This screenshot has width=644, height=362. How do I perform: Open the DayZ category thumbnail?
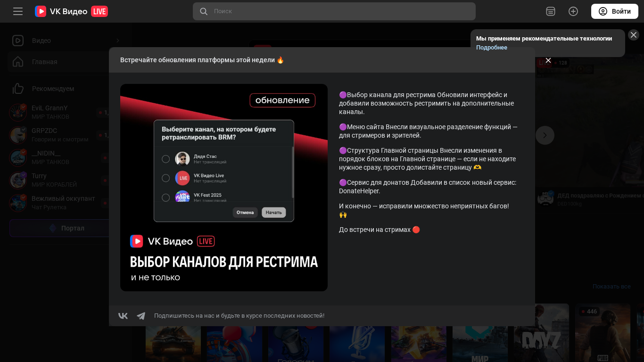[x=541, y=333]
